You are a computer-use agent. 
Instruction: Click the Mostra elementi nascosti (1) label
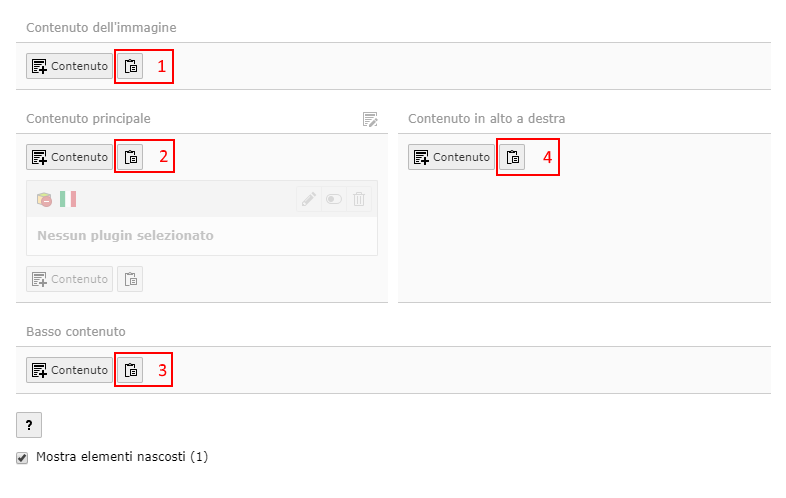tap(122, 457)
